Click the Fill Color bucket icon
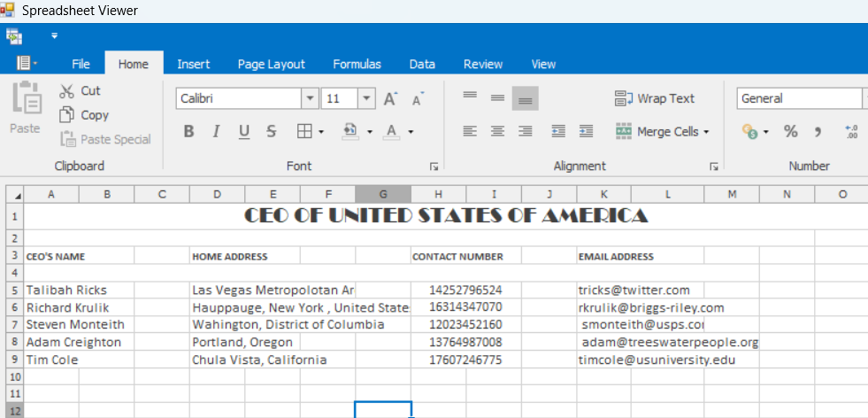This screenshot has height=418, width=868. pyautogui.click(x=350, y=131)
